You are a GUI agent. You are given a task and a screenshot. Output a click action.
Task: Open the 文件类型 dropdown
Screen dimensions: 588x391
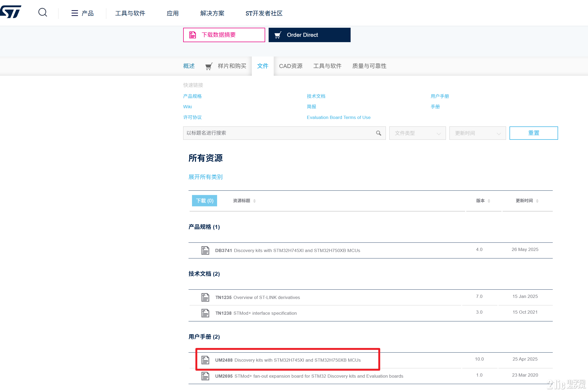[x=418, y=133]
